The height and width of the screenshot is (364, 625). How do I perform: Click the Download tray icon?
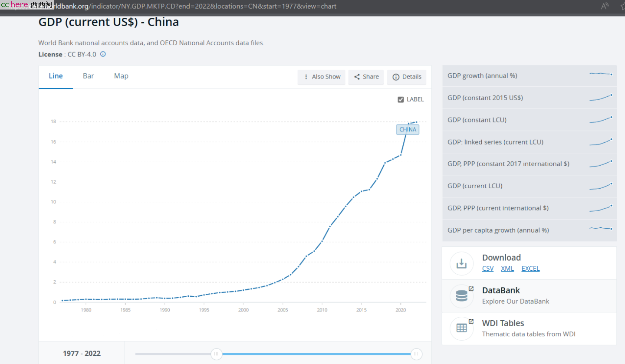(462, 263)
